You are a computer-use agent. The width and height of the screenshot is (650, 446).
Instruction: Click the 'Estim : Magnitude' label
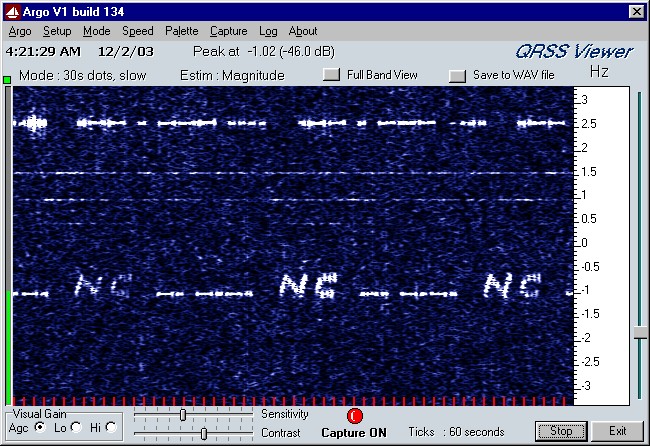(232, 75)
